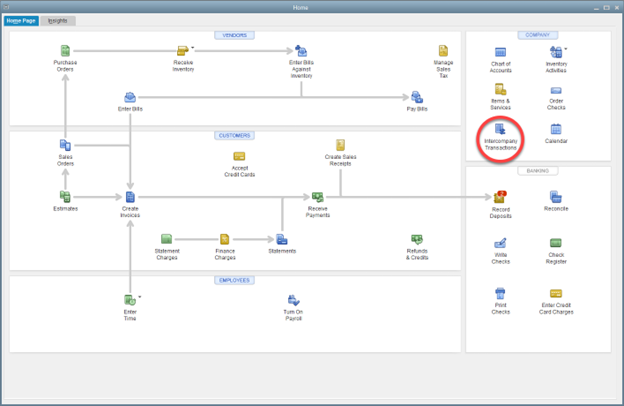Open the Purchase Orders icon
The width and height of the screenshot is (624, 406).
click(65, 51)
